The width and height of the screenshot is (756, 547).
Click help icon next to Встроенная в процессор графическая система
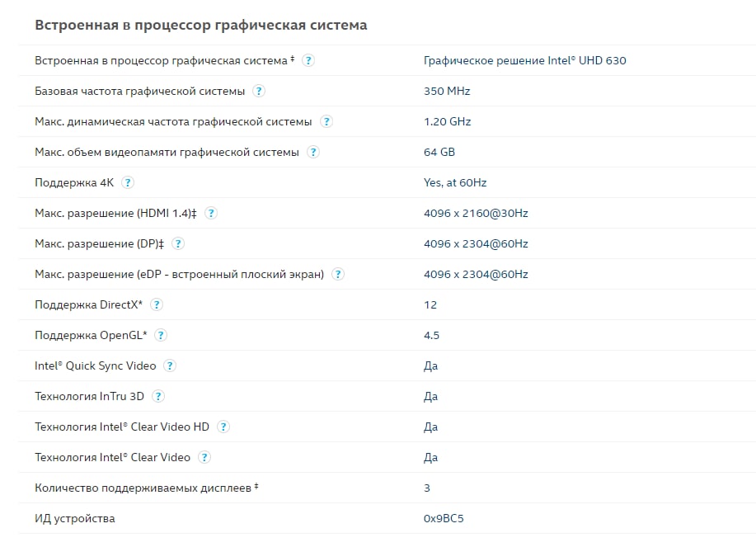coord(308,60)
